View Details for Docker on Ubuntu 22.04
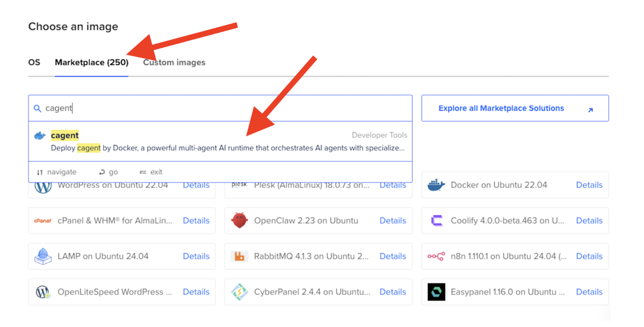The image size is (644, 327). pyautogui.click(x=589, y=185)
